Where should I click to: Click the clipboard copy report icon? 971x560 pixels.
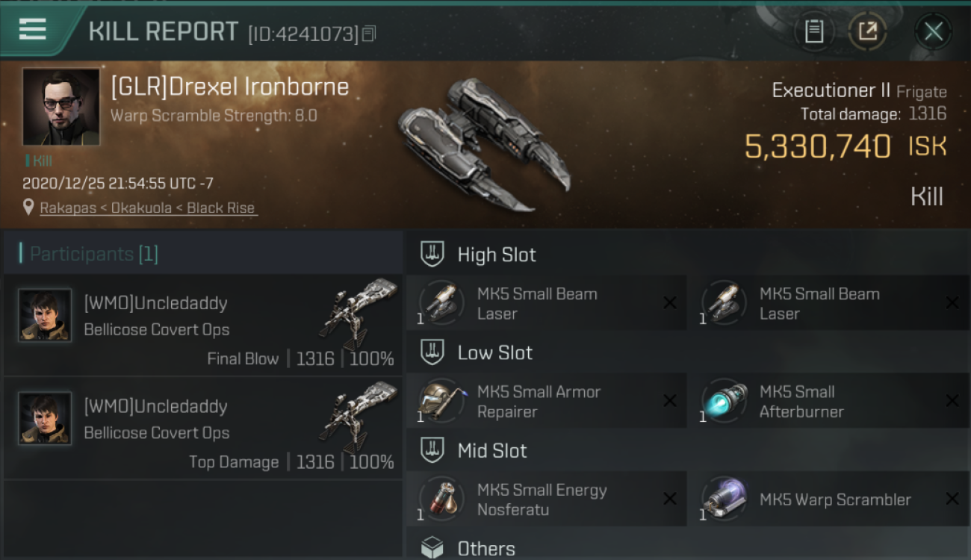pyautogui.click(x=814, y=31)
